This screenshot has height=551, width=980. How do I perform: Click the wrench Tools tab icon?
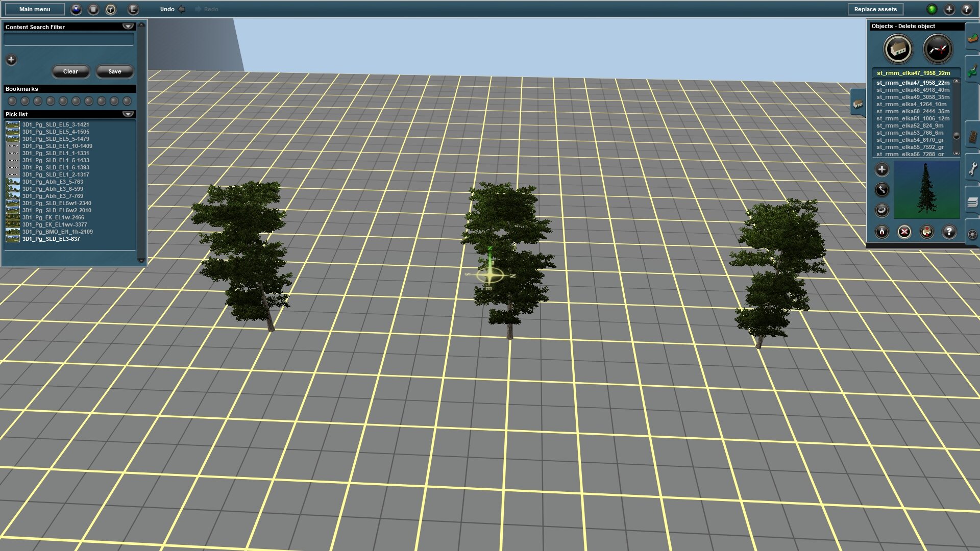tap(972, 169)
